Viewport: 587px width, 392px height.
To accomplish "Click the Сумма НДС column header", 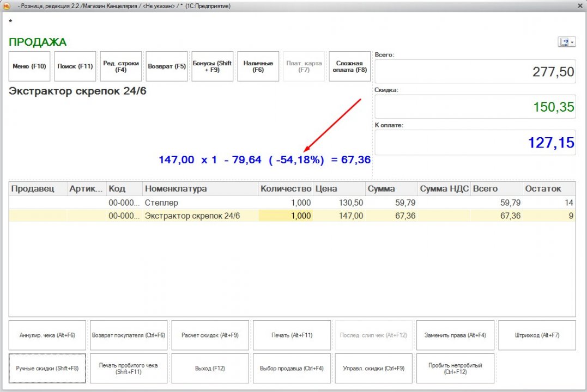I will (x=444, y=189).
